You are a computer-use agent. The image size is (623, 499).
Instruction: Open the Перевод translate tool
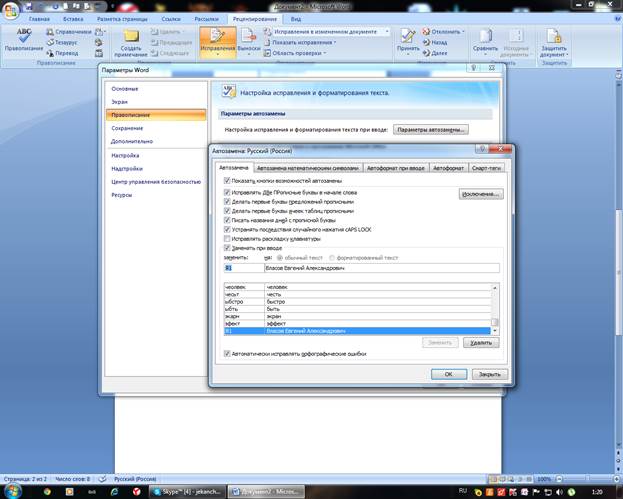click(62, 53)
